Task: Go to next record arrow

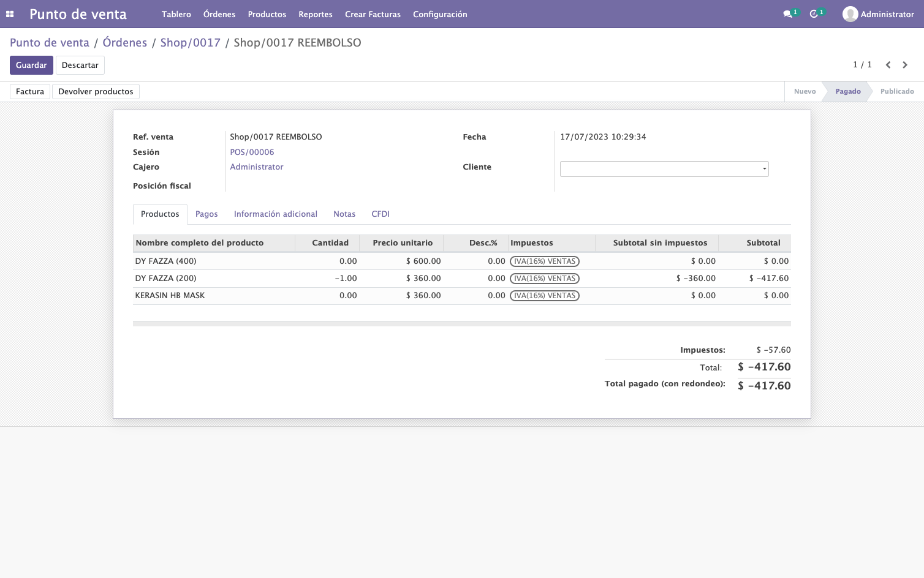Action: tap(905, 65)
